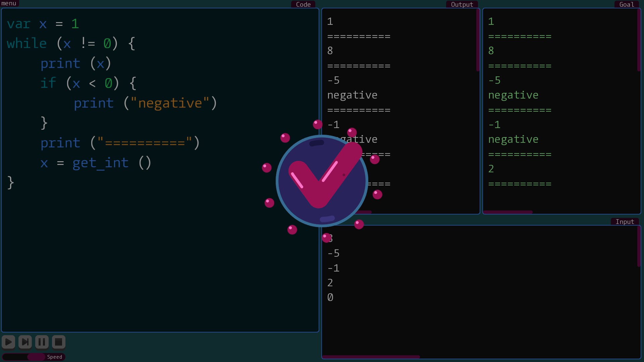644x362 pixels.
Task: Click the large success checkmark badge
Action: 322,181
